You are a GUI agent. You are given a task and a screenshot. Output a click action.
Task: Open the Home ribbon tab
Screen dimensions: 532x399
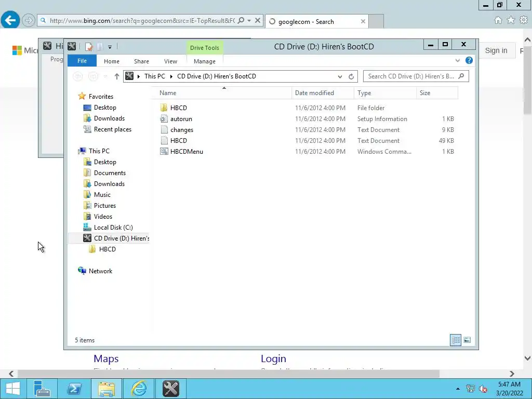click(x=112, y=61)
